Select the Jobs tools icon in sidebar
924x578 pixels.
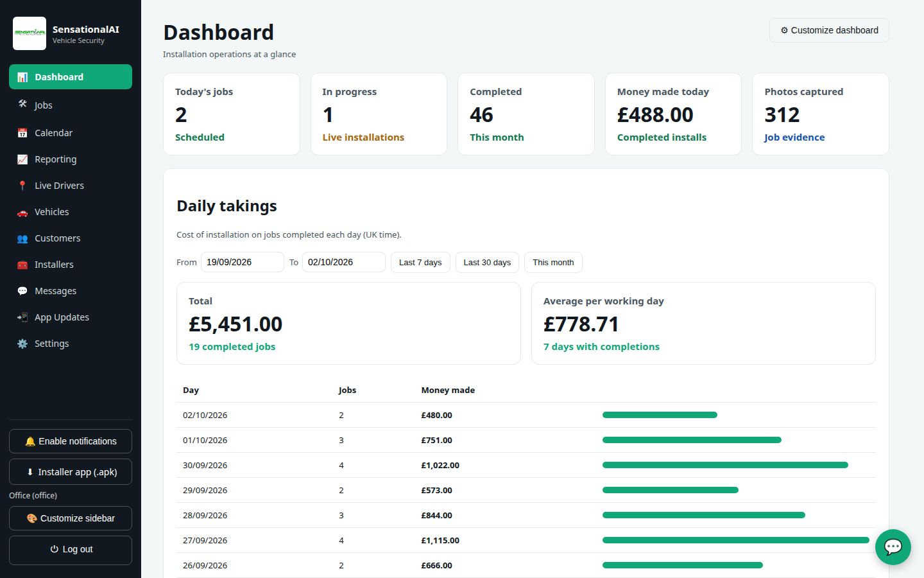pyautogui.click(x=22, y=104)
